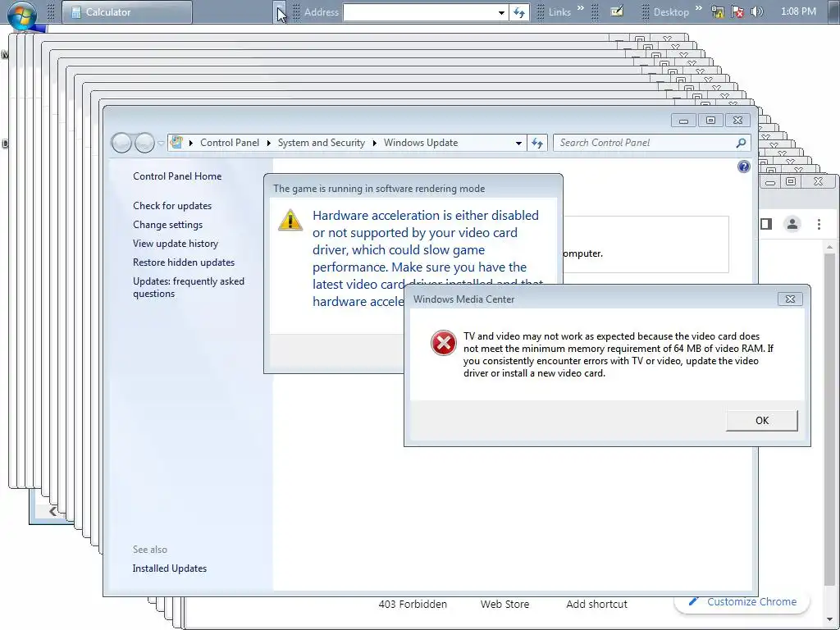
Task: Open the Chrome profile avatar
Action: pyautogui.click(x=792, y=224)
